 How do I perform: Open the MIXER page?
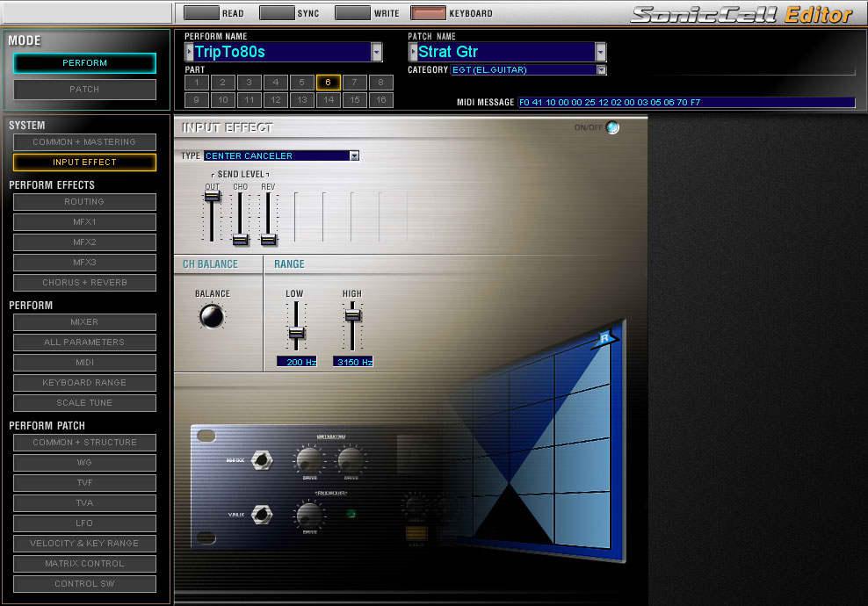84,322
